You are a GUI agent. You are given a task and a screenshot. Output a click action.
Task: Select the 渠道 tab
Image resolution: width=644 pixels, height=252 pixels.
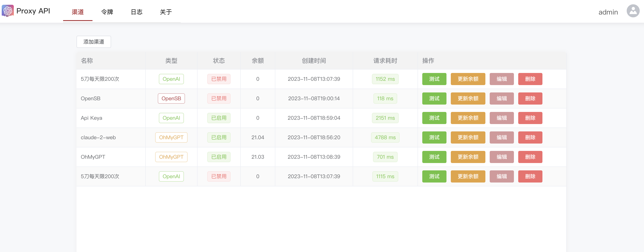pyautogui.click(x=78, y=12)
